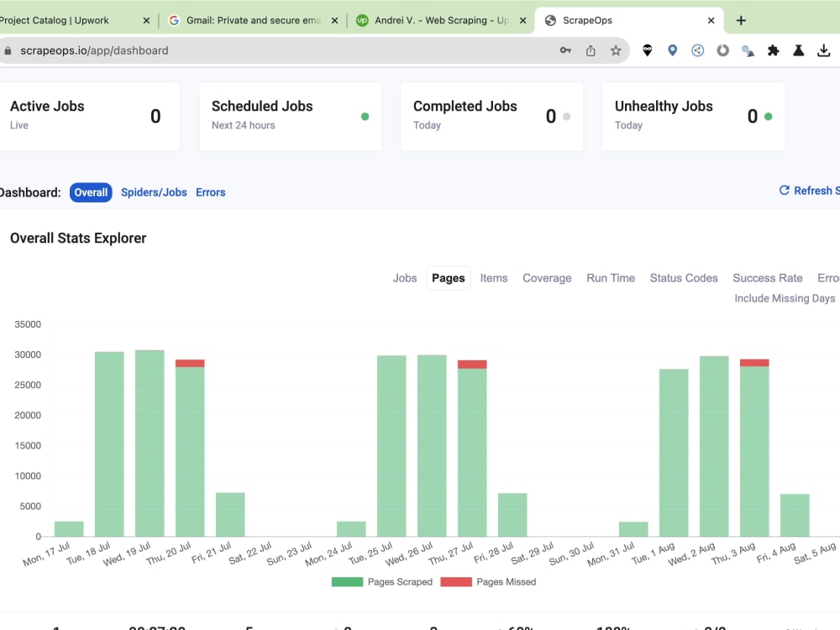Open site info via the padlock icon
The width and height of the screenshot is (840, 630).
click(x=8, y=50)
